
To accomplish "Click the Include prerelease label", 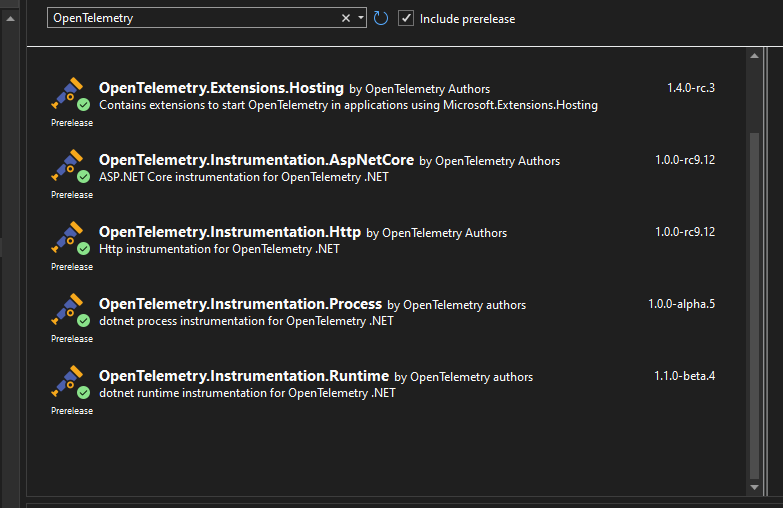I will [x=467, y=19].
